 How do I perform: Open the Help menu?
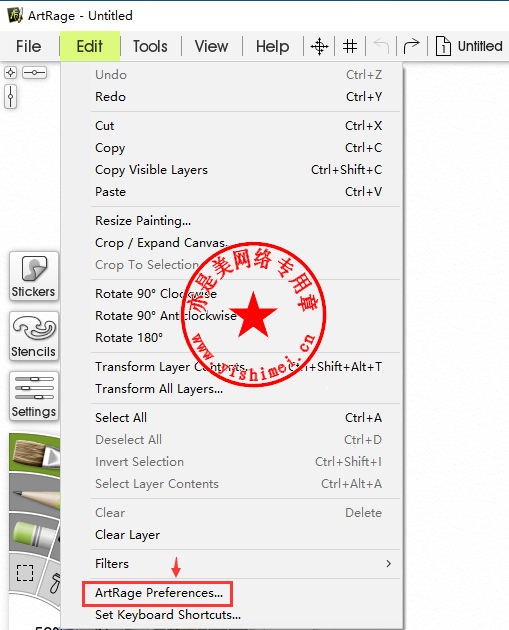point(272,46)
